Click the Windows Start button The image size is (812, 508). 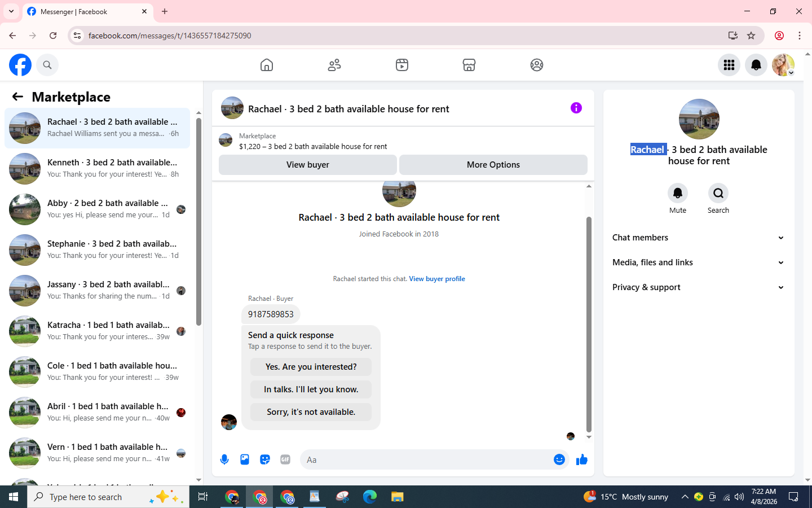[14, 497]
